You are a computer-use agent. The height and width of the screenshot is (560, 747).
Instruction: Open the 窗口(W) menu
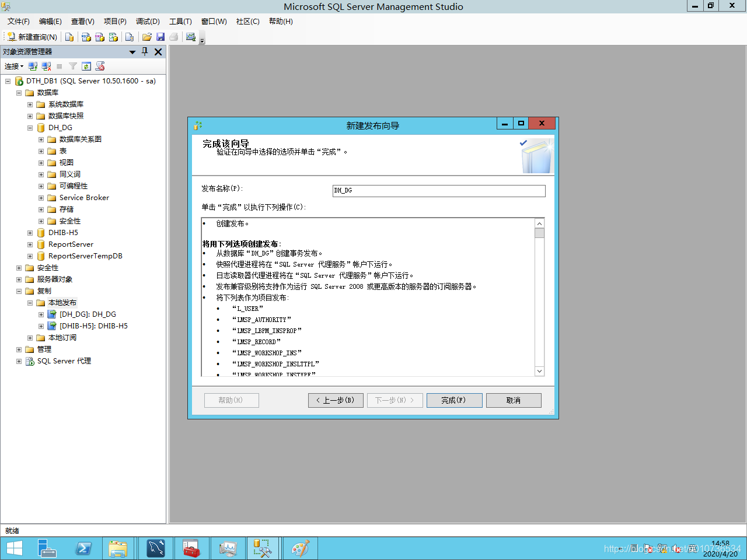tap(214, 22)
